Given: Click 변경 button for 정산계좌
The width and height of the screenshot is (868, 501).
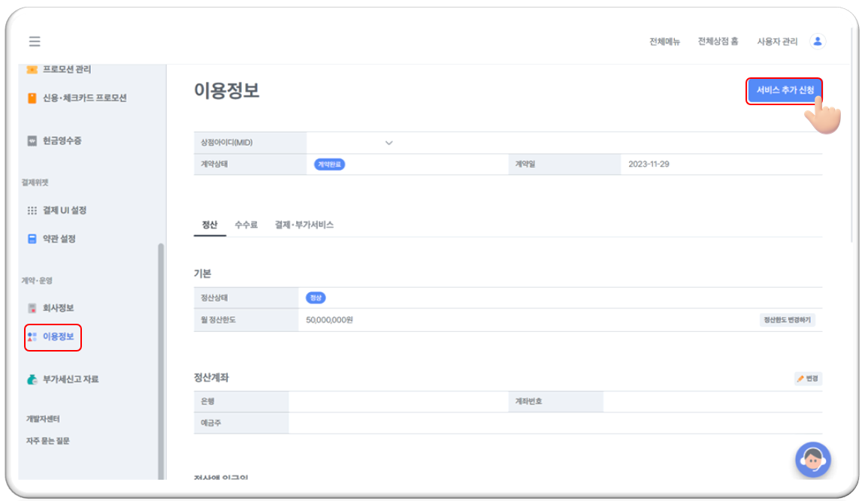Looking at the screenshot, I should 808,379.
